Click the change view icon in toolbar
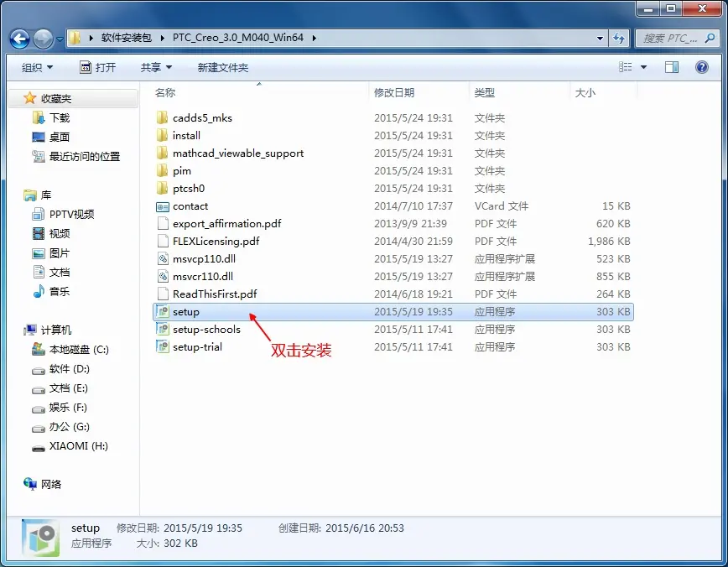Viewport: 728px width, 567px height. (626, 67)
